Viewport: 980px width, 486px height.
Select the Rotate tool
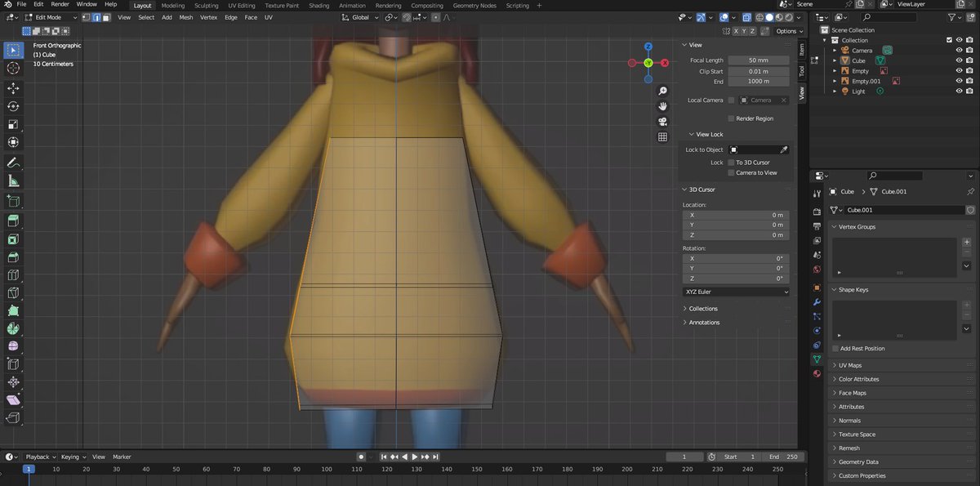(x=13, y=106)
